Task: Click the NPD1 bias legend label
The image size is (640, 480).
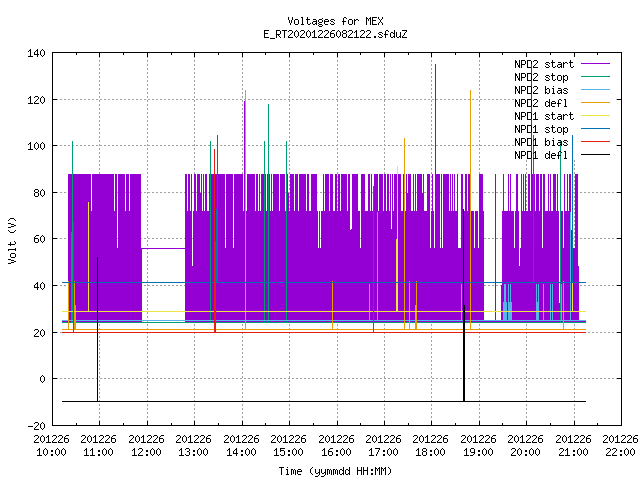Action: 541,142
